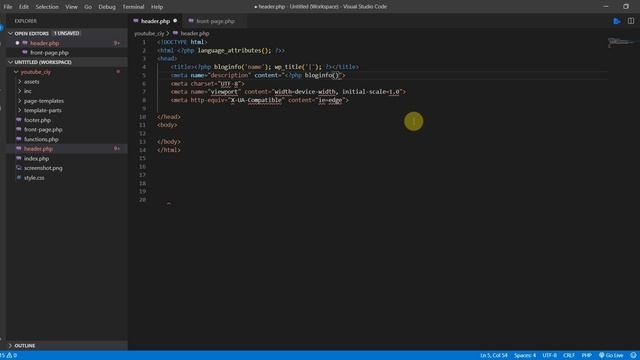Click the 9+ badge on header.php tree row
640x360 pixels.
(117, 149)
